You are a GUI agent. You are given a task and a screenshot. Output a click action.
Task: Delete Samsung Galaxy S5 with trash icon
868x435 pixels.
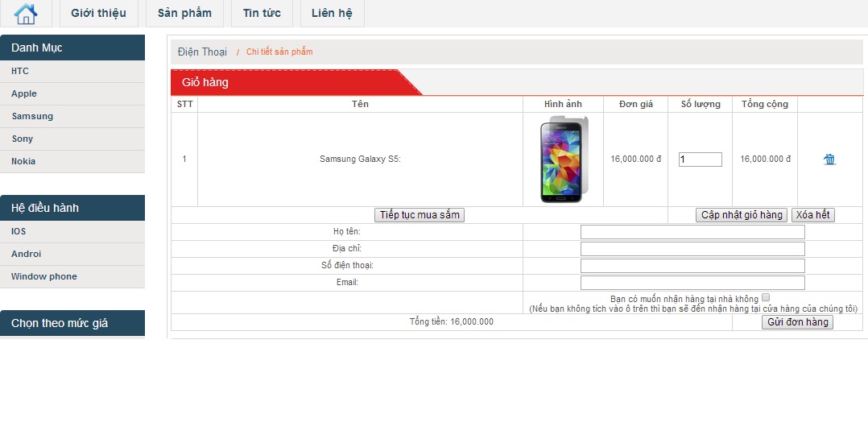click(x=829, y=159)
